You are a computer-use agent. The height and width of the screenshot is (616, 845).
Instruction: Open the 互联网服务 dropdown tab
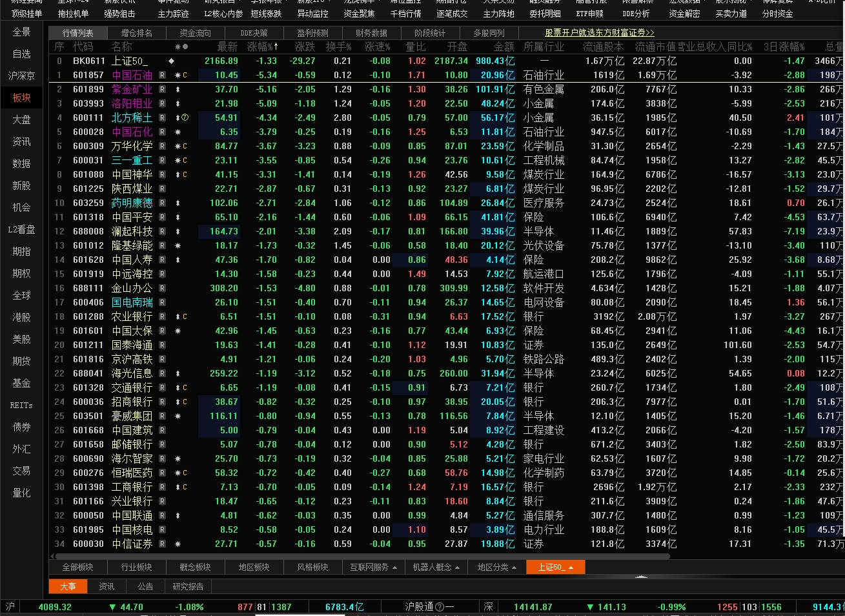click(x=373, y=567)
